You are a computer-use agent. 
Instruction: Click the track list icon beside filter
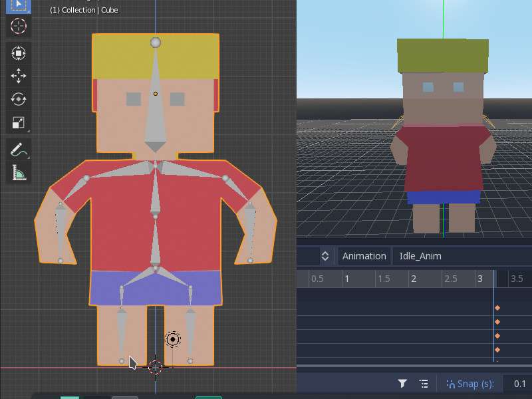pyautogui.click(x=424, y=384)
